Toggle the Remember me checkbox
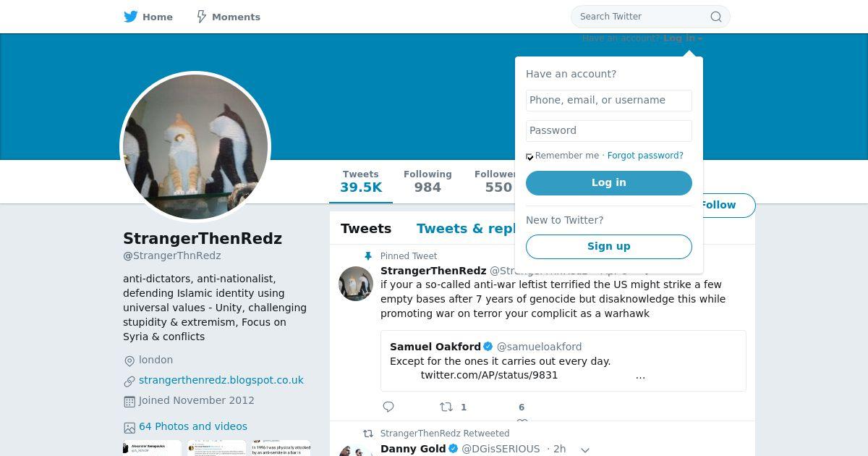This screenshot has height=456, width=868. click(x=529, y=156)
